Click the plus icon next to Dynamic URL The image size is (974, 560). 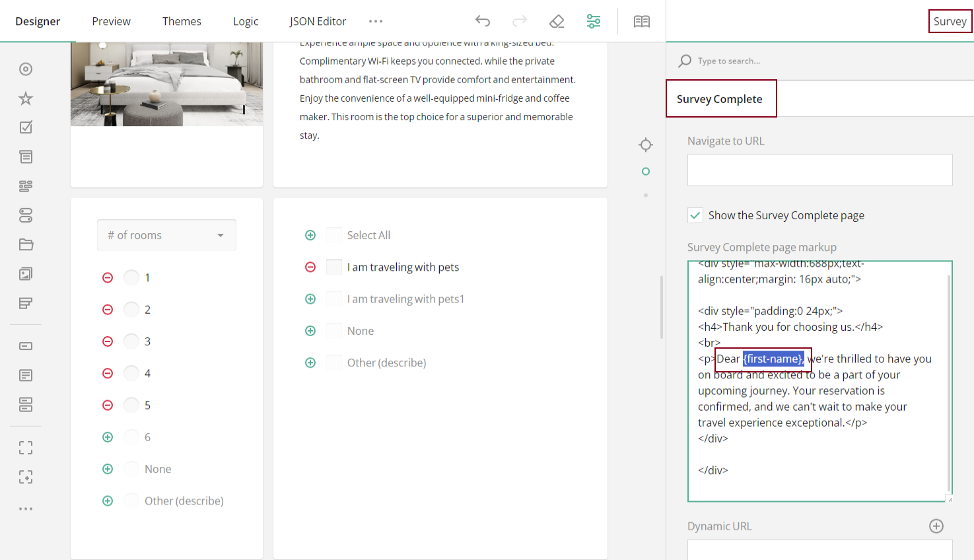click(936, 526)
